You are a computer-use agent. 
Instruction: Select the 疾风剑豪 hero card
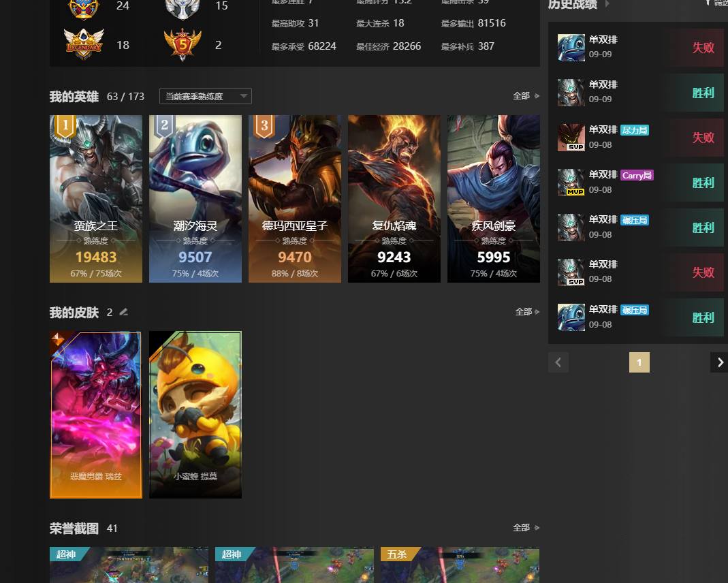pyautogui.click(x=493, y=199)
